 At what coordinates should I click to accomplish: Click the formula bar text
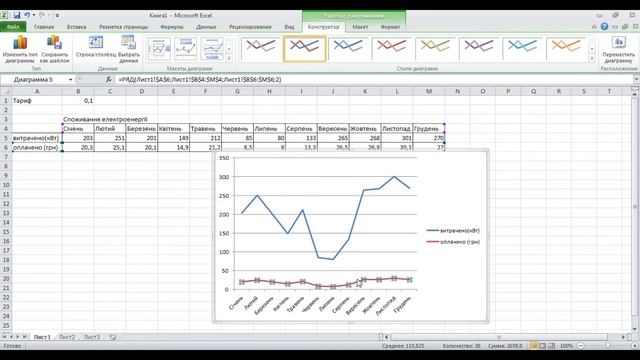200,80
